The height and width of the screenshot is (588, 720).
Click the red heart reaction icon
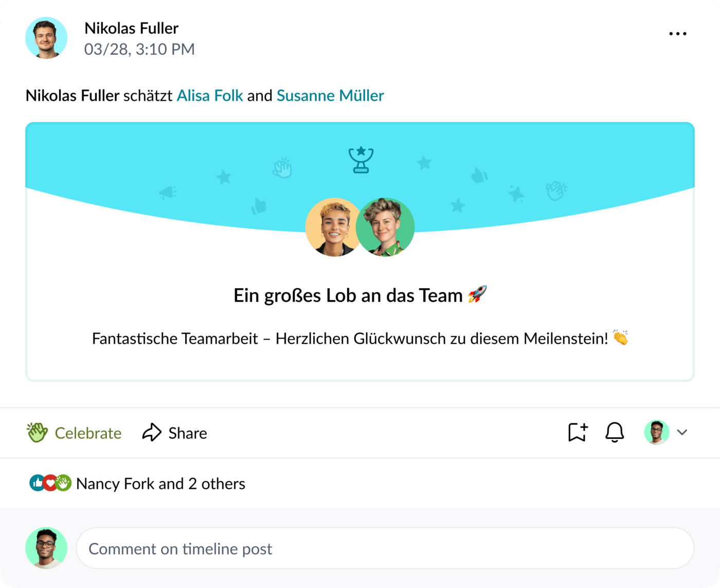click(50, 483)
